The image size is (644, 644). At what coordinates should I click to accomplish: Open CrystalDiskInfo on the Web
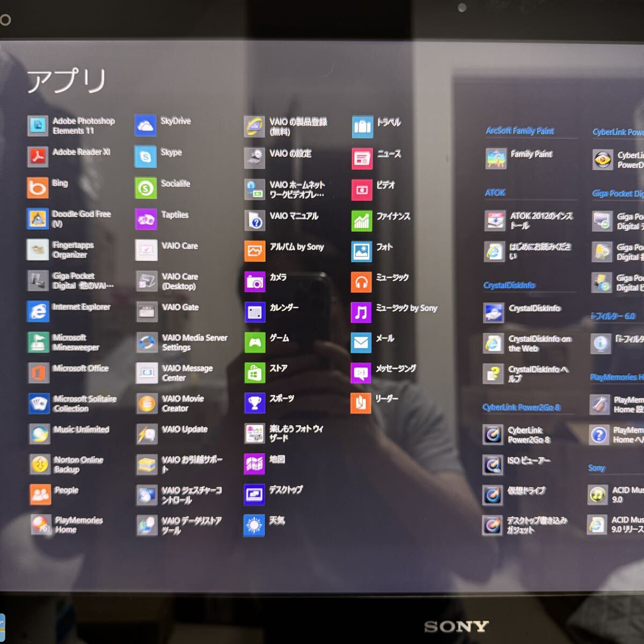point(527,343)
